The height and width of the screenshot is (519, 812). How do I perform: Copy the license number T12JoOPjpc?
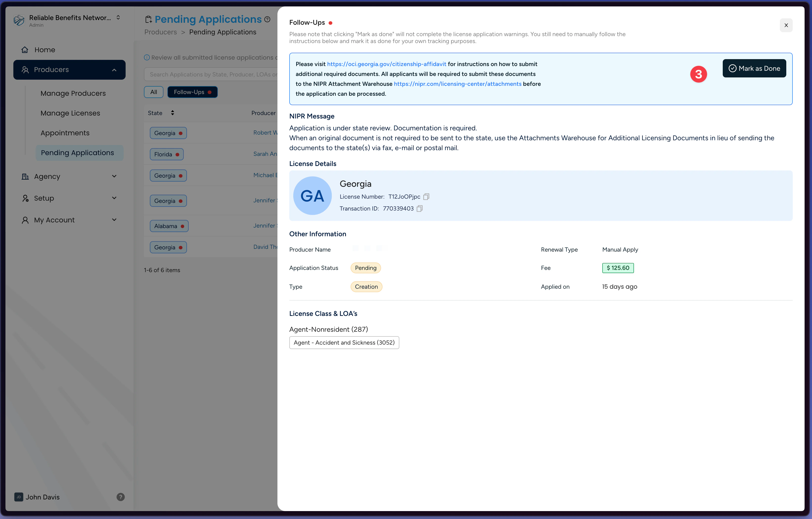tap(426, 197)
